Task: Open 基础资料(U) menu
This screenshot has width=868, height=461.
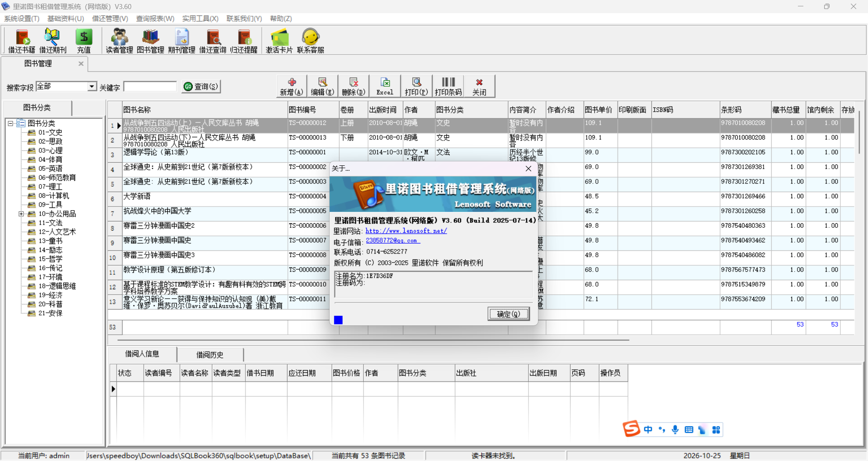Action: (x=66, y=19)
